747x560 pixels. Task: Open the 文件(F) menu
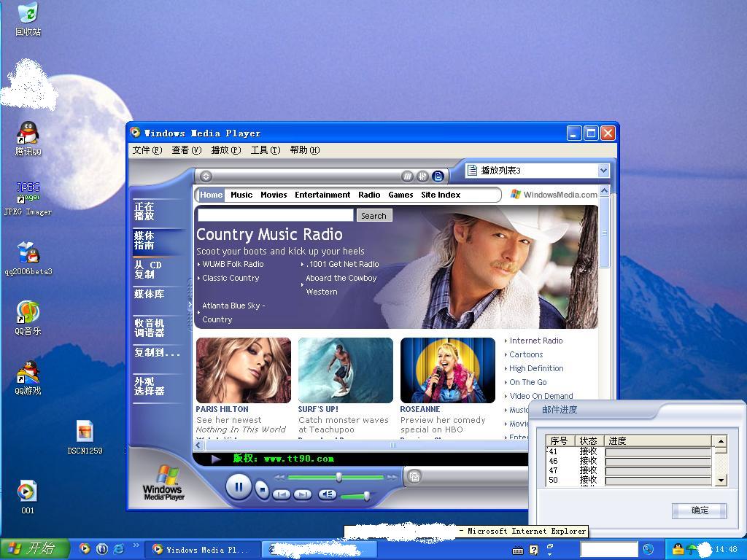(x=147, y=150)
